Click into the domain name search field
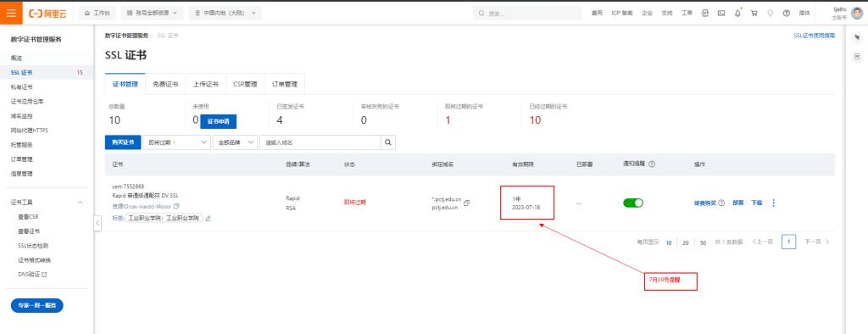 coord(320,142)
